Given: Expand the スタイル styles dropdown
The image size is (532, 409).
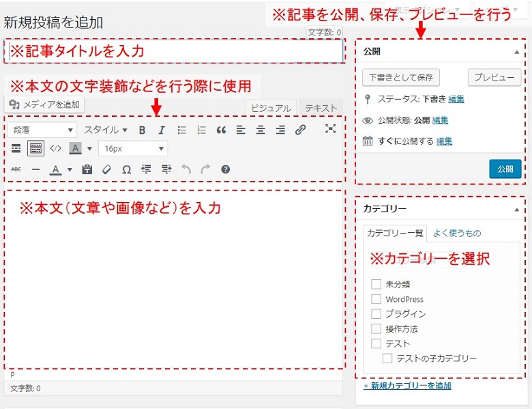Looking at the screenshot, I should click(x=105, y=130).
